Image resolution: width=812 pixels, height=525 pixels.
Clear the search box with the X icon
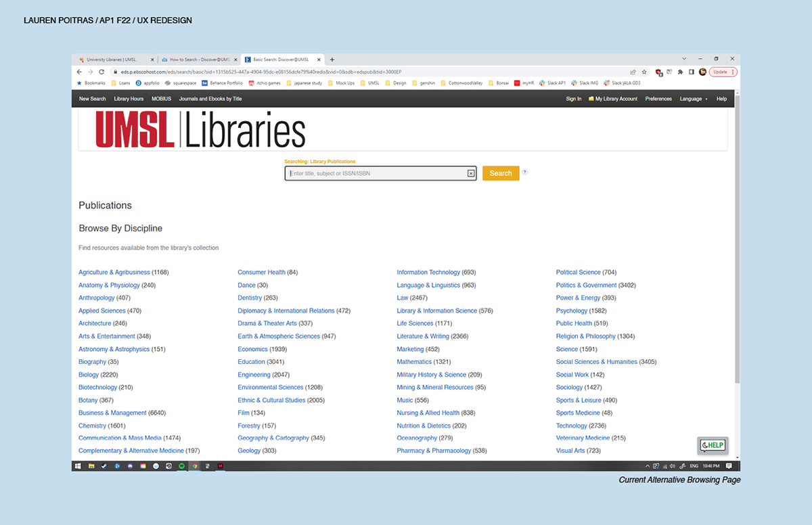471,173
